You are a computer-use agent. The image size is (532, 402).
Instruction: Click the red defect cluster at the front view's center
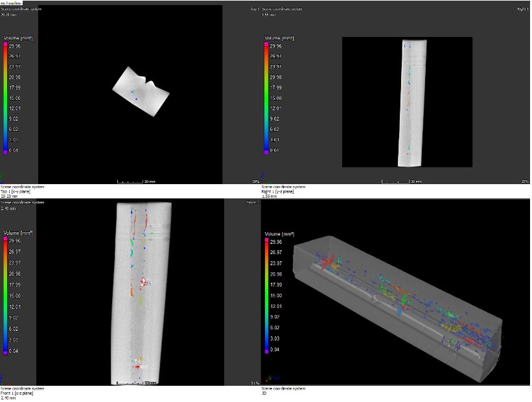point(144,282)
